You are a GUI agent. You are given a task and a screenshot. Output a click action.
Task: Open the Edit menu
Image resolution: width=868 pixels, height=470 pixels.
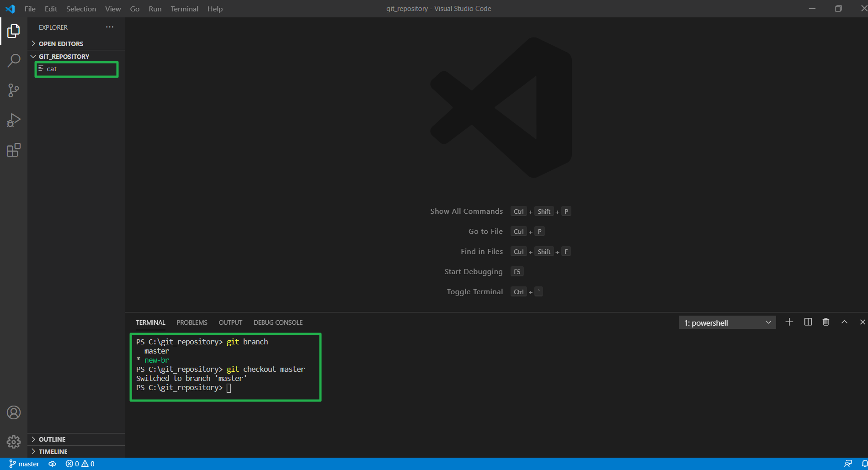point(51,9)
